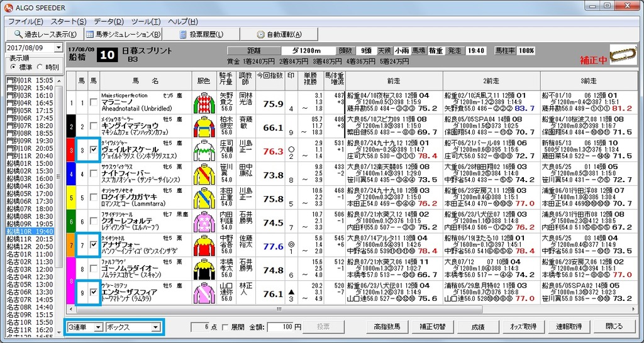Open the 3連単 bet type dropdown

(x=98, y=327)
